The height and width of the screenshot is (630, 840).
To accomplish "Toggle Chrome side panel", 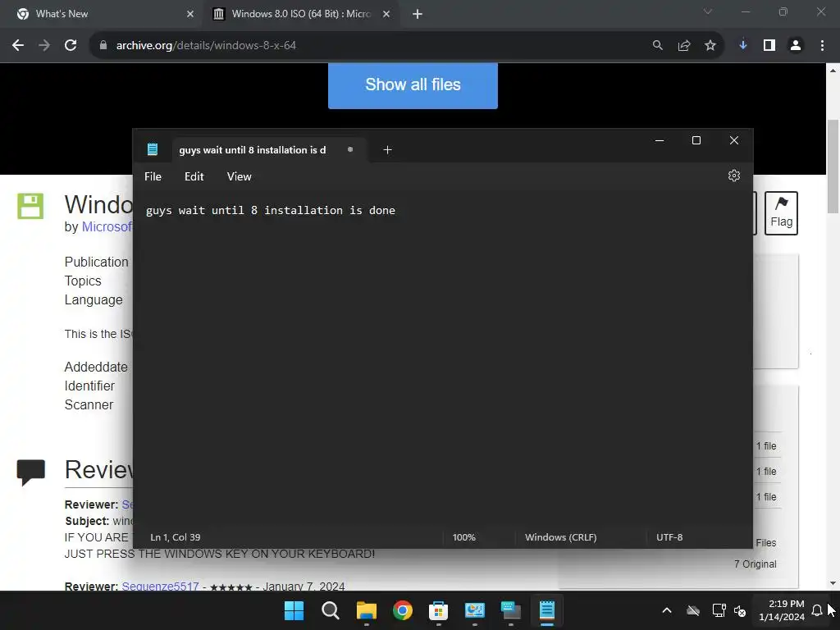I will (769, 46).
